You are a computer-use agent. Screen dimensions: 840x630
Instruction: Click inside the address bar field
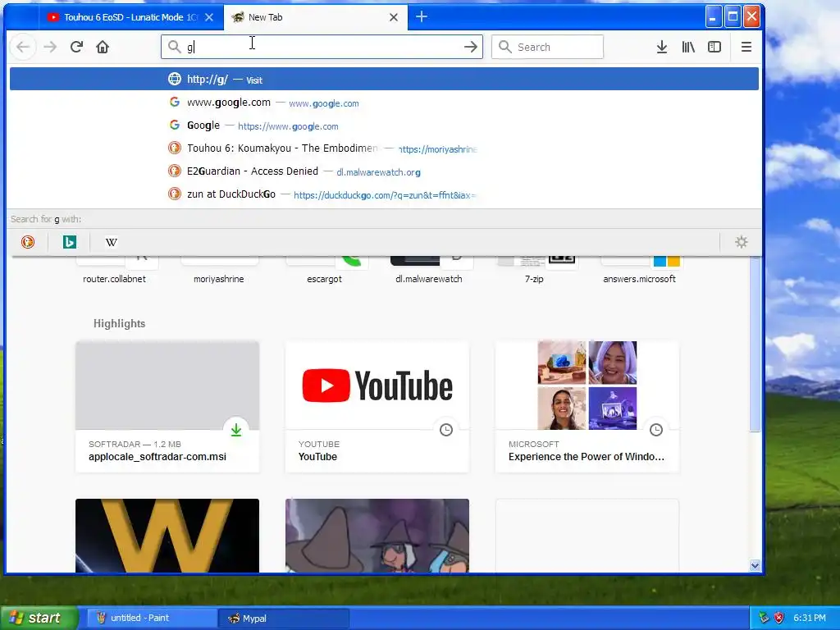click(x=322, y=47)
